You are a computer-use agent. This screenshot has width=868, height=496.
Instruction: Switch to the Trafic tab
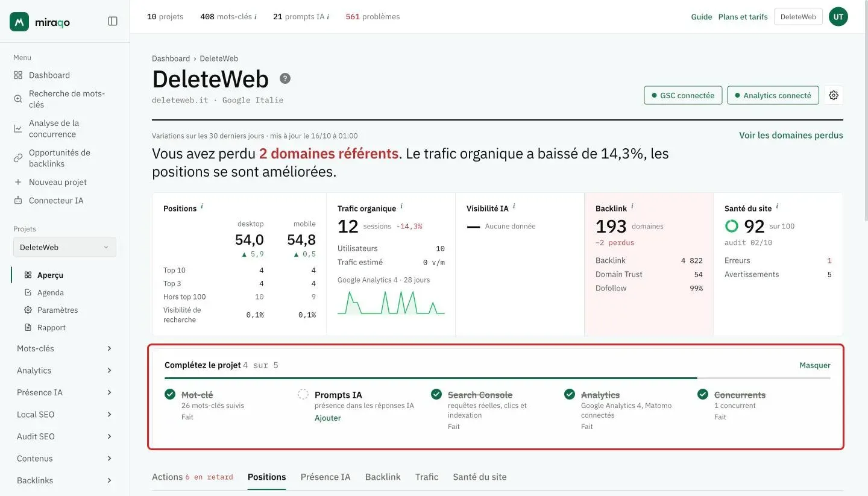tap(427, 477)
